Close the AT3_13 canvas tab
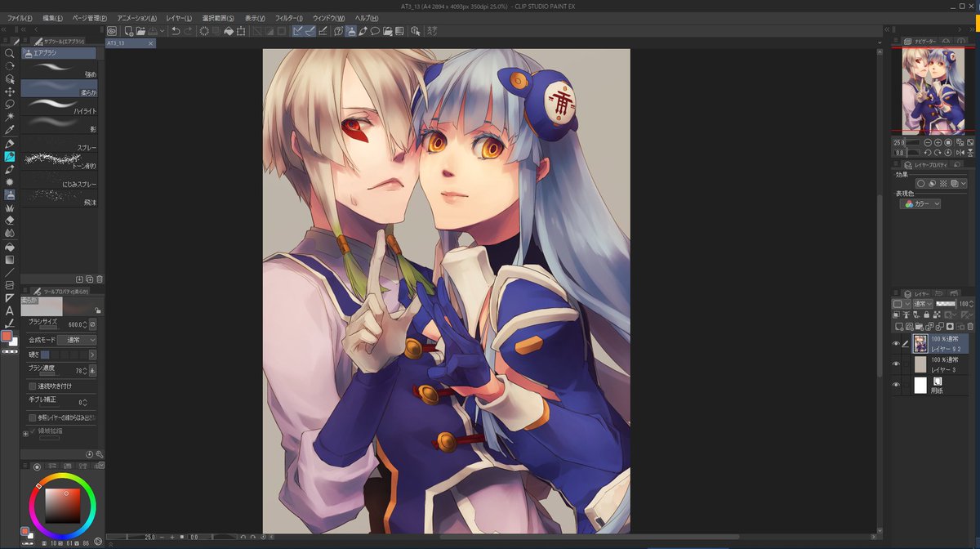The height and width of the screenshot is (549, 980). pyautogui.click(x=150, y=43)
